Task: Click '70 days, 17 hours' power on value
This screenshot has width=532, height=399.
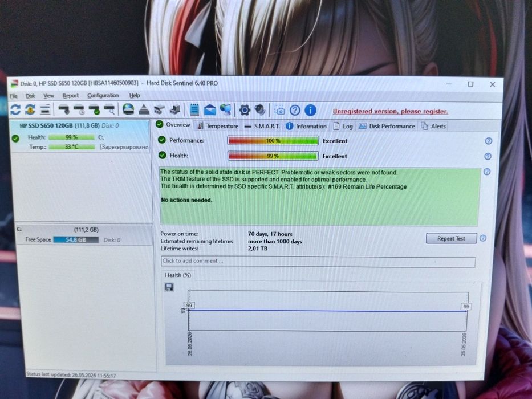Action: (x=270, y=234)
